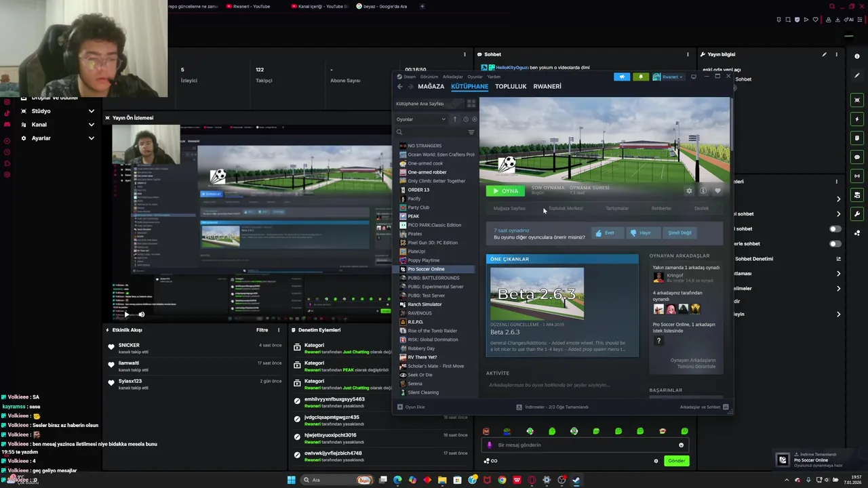Viewport: 868px width, 488px height.
Task: Toggle first sohbet switch in right panel
Action: point(835,229)
